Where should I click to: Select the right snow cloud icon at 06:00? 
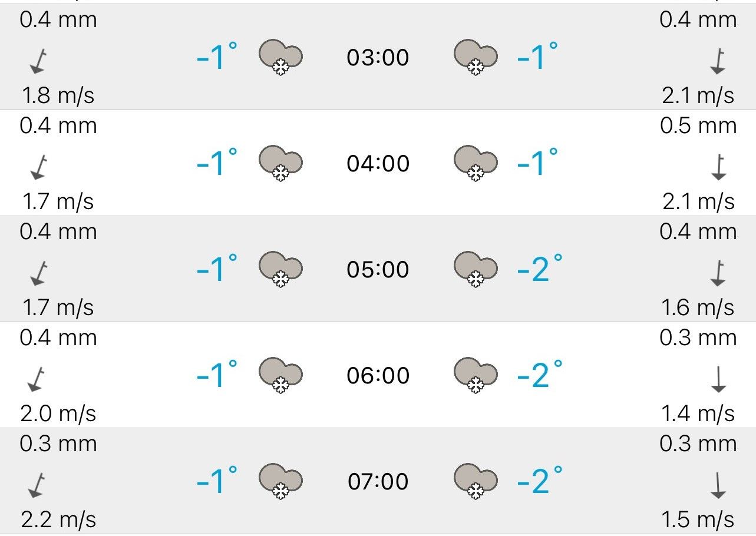point(476,375)
